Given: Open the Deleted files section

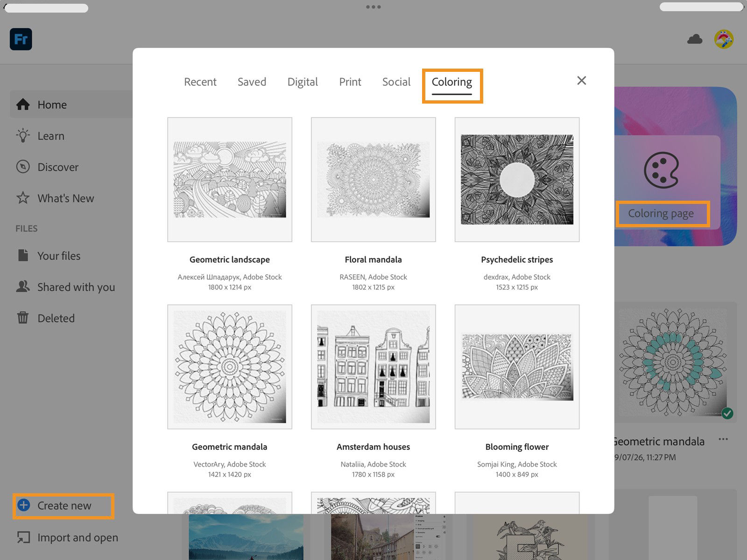Looking at the screenshot, I should click(56, 318).
